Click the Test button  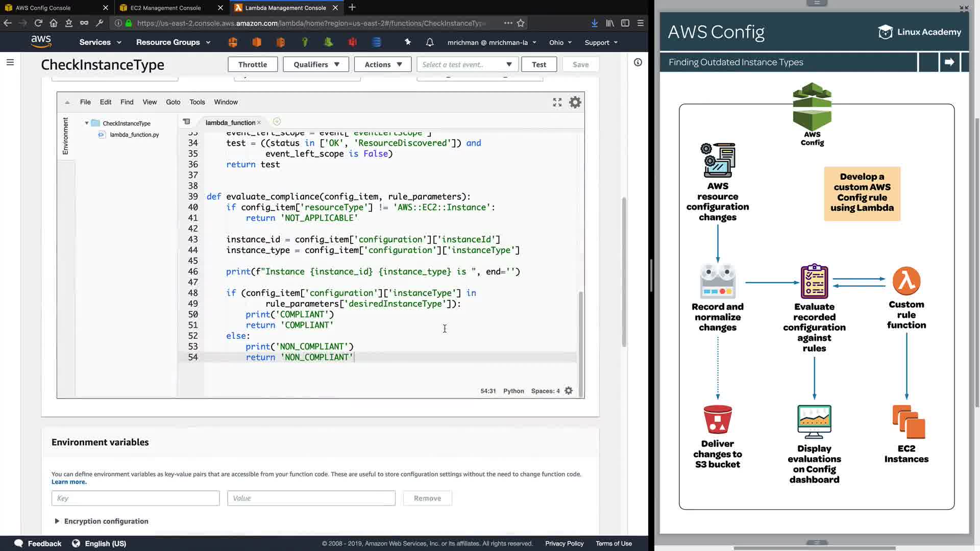click(x=539, y=64)
